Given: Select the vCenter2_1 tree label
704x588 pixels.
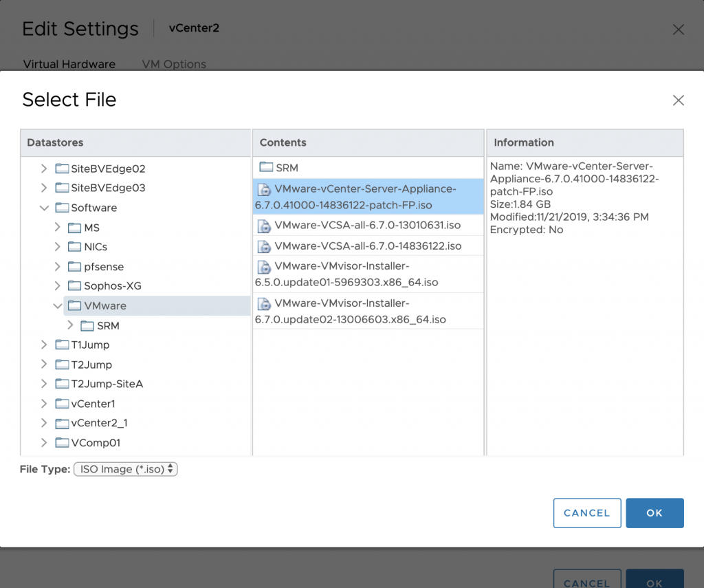Looking at the screenshot, I should coord(99,423).
